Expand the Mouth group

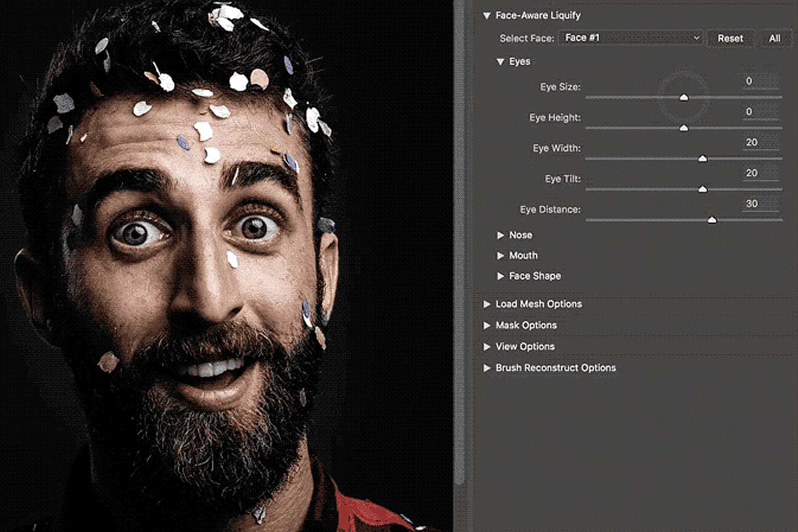(x=500, y=256)
